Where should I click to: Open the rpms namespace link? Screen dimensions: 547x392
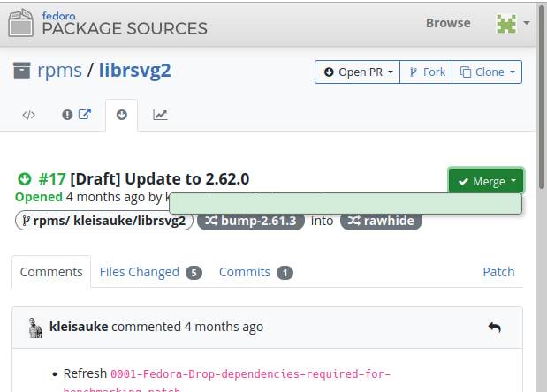point(60,70)
